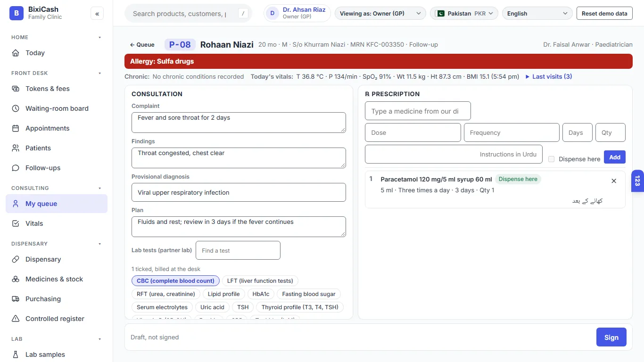Click Reset demo data button

click(604, 14)
